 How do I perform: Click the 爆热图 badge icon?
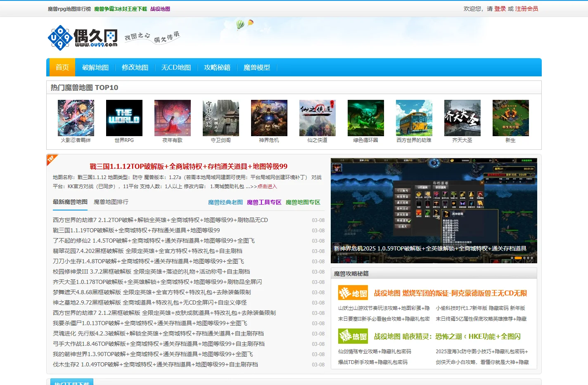tap(353, 336)
